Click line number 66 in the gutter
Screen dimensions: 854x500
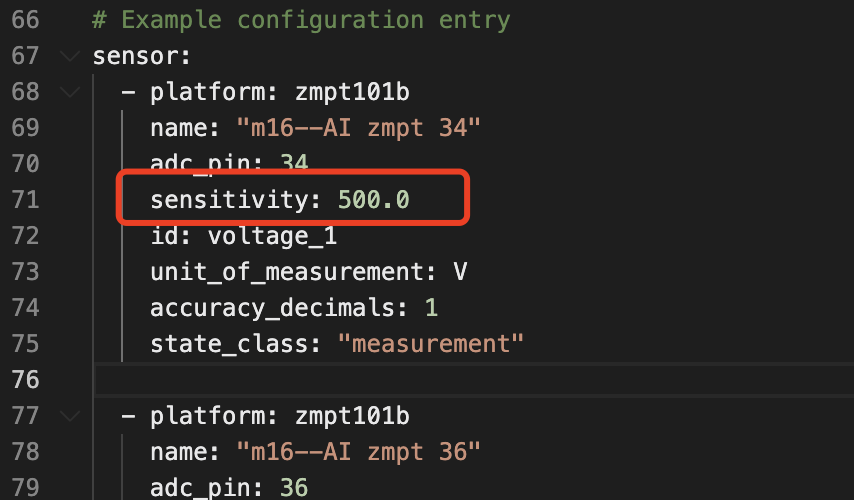click(x=26, y=20)
